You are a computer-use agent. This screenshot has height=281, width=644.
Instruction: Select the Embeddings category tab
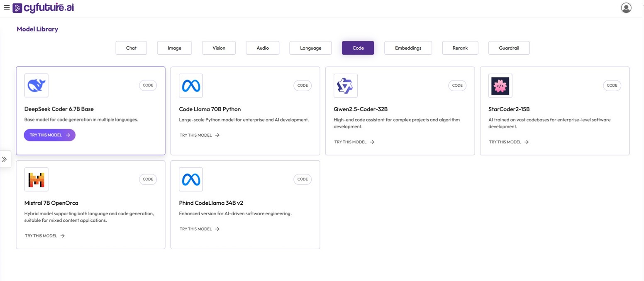coord(408,48)
